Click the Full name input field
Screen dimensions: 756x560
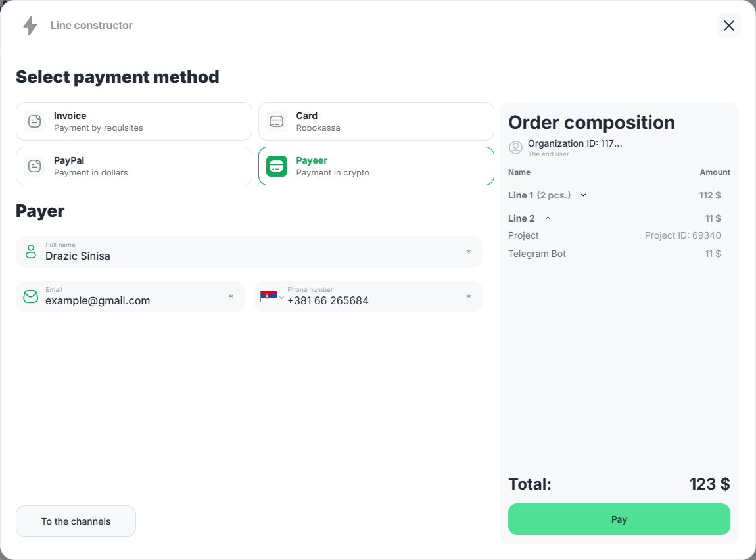tap(250, 256)
